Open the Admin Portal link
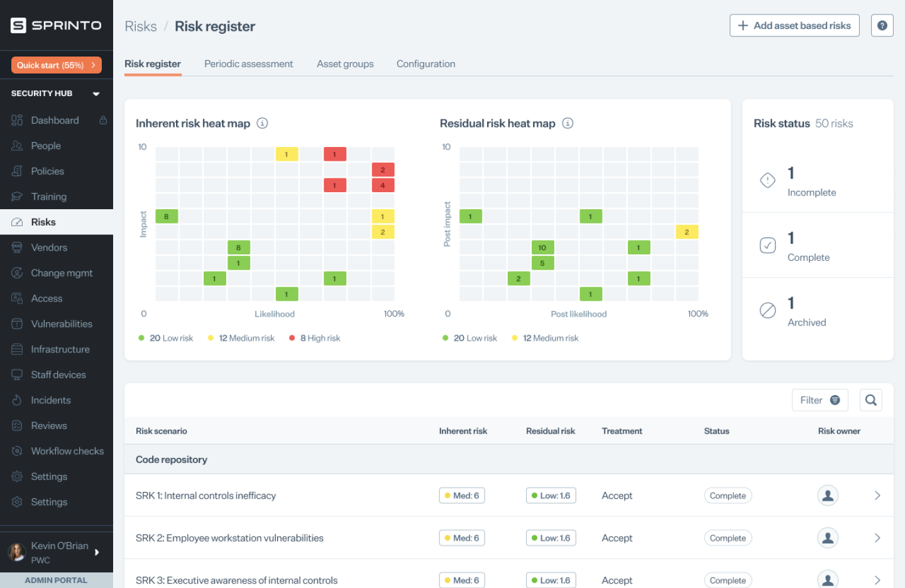The image size is (905, 588). [56, 580]
